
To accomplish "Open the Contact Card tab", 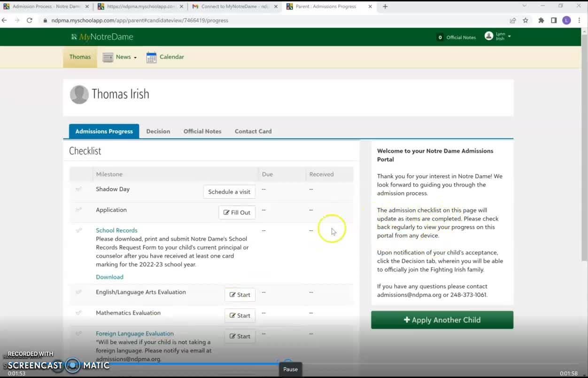I will (253, 131).
